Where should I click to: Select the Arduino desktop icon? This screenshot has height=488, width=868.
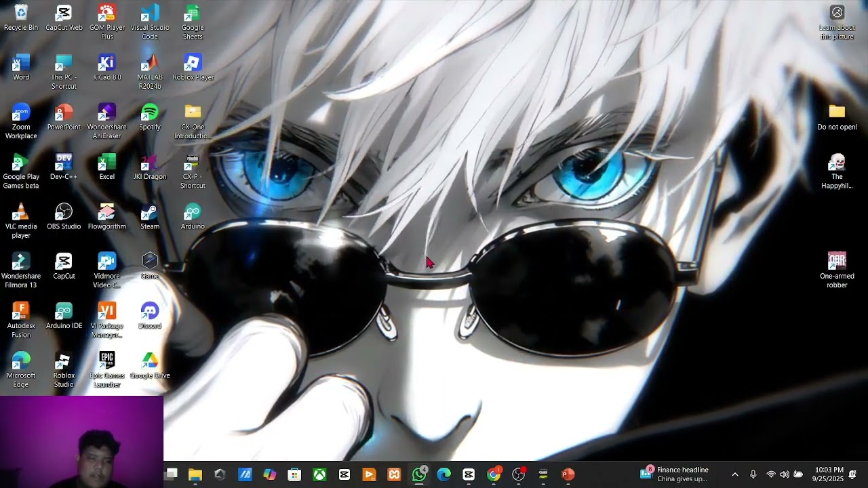pos(193,217)
